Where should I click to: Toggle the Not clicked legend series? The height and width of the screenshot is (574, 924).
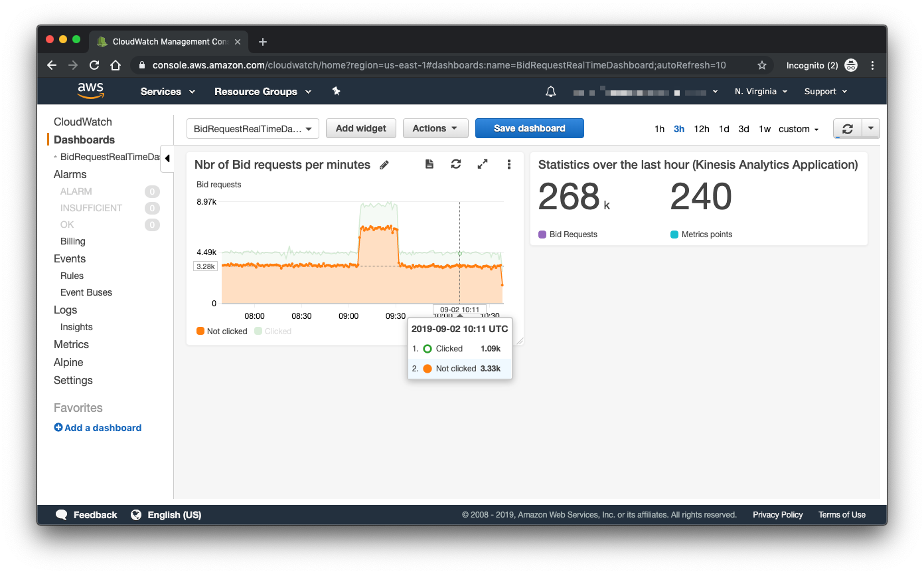222,331
